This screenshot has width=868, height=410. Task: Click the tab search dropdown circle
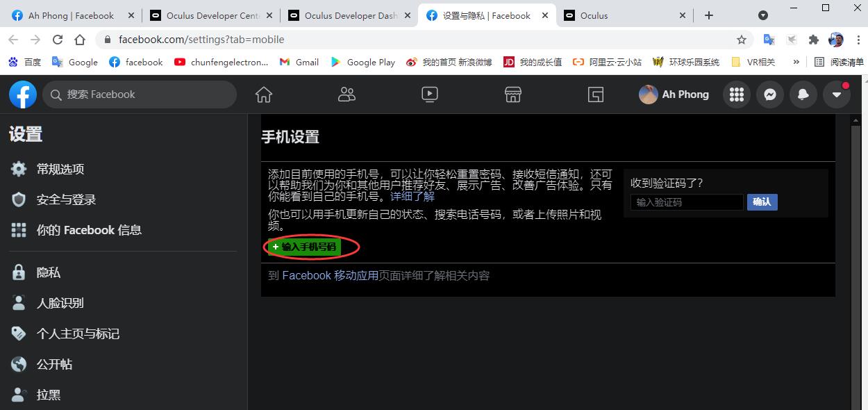click(763, 15)
